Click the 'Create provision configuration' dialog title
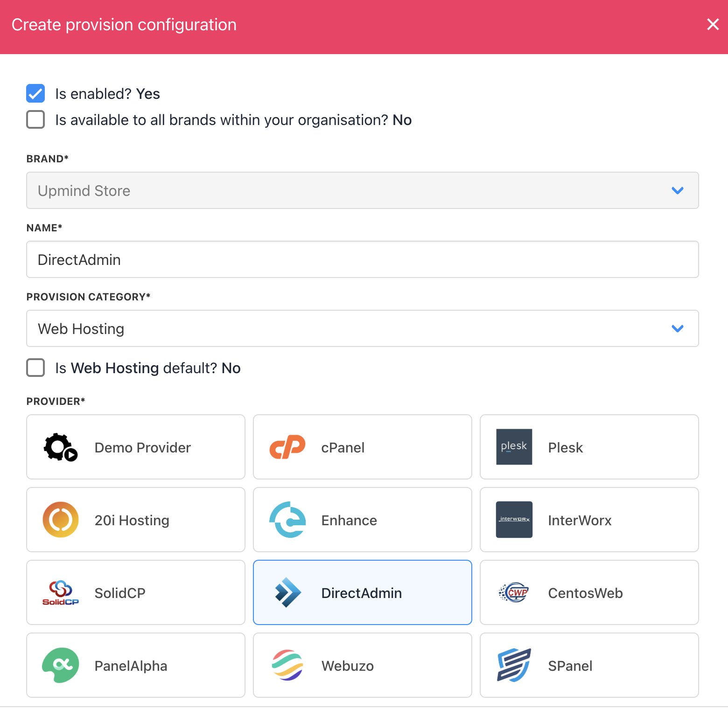 coord(124,25)
